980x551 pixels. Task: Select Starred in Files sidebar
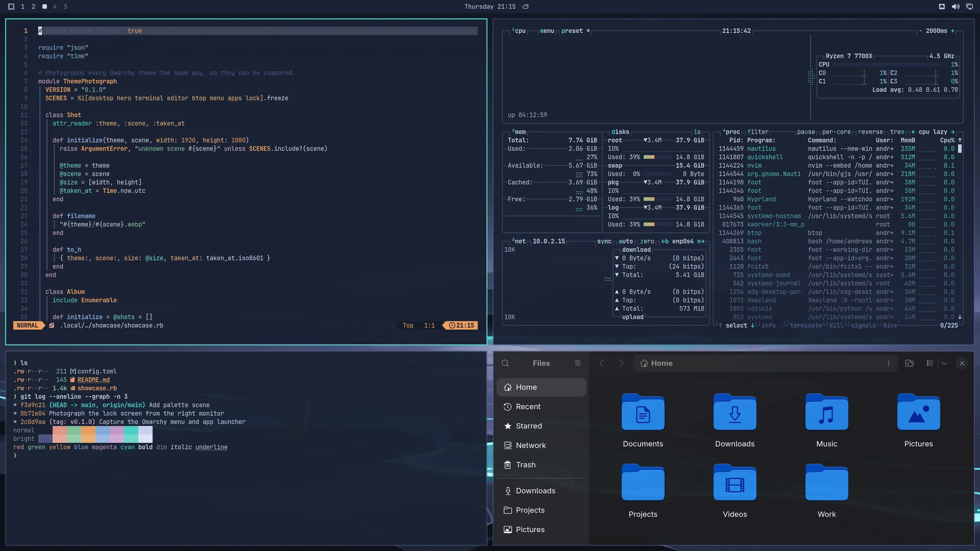(541, 426)
